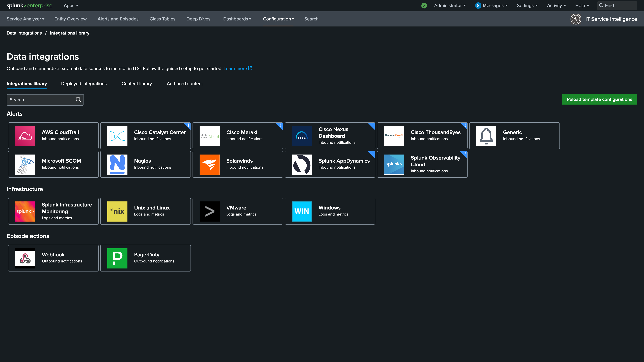Click the green health status checkmark
The height and width of the screenshot is (362, 644).
click(424, 6)
